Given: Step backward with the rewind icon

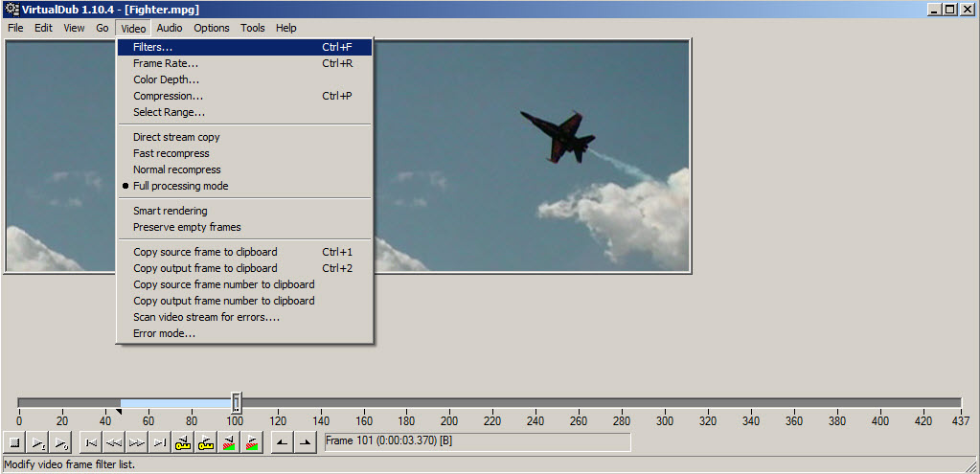Looking at the screenshot, I should pos(114,442).
